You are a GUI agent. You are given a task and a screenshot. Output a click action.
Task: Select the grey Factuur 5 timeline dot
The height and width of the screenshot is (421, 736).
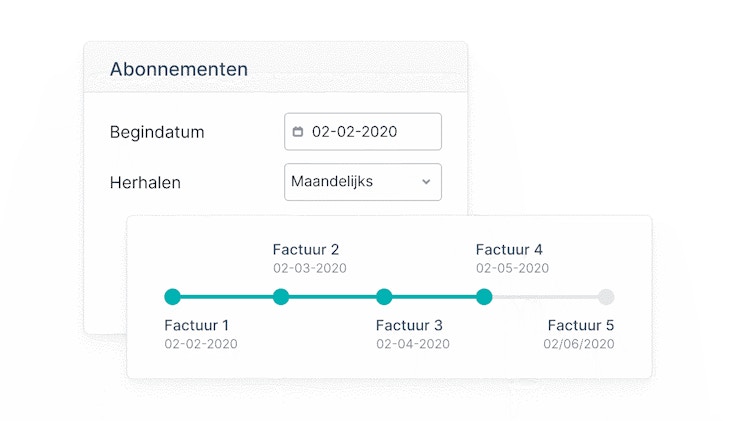click(x=606, y=296)
